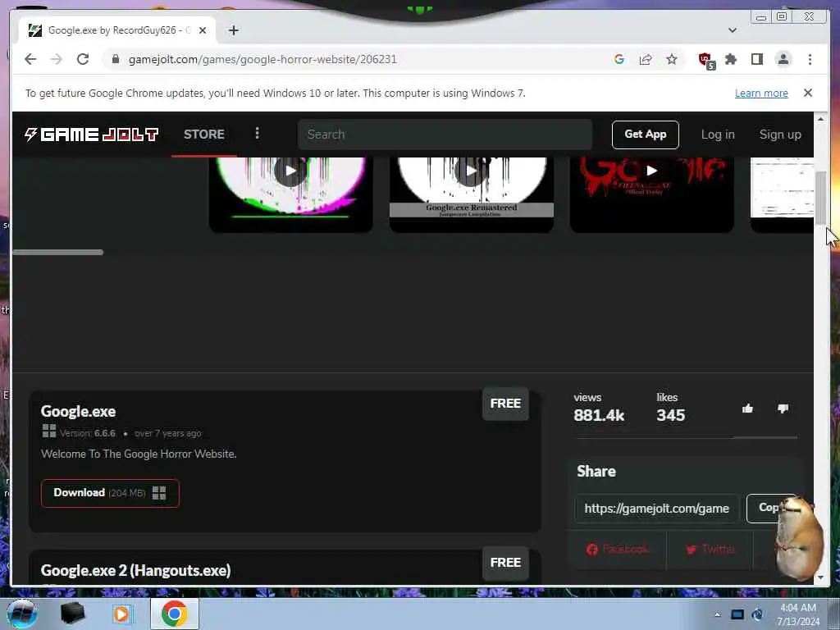
Task: Dismiss the Chrome update notice
Action: click(x=808, y=93)
